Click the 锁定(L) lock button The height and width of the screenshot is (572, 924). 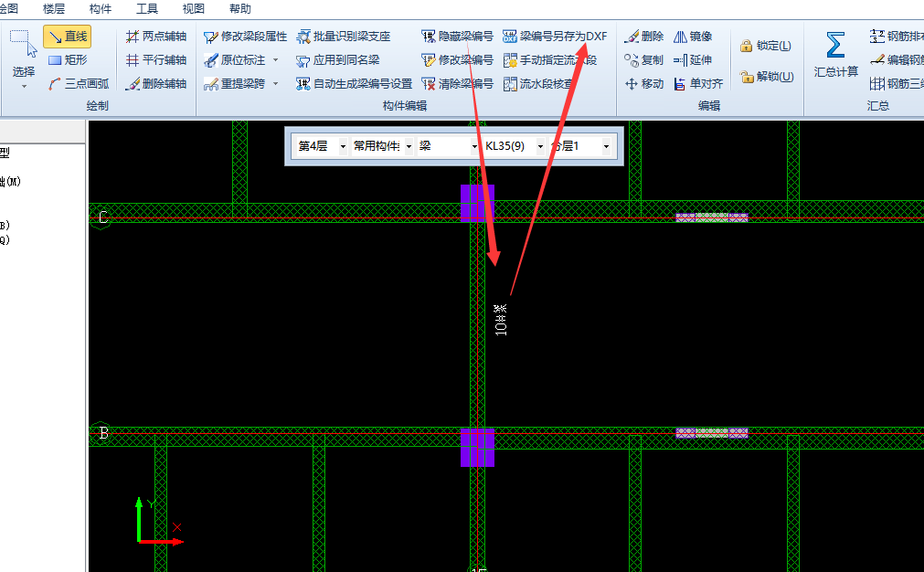point(766,46)
